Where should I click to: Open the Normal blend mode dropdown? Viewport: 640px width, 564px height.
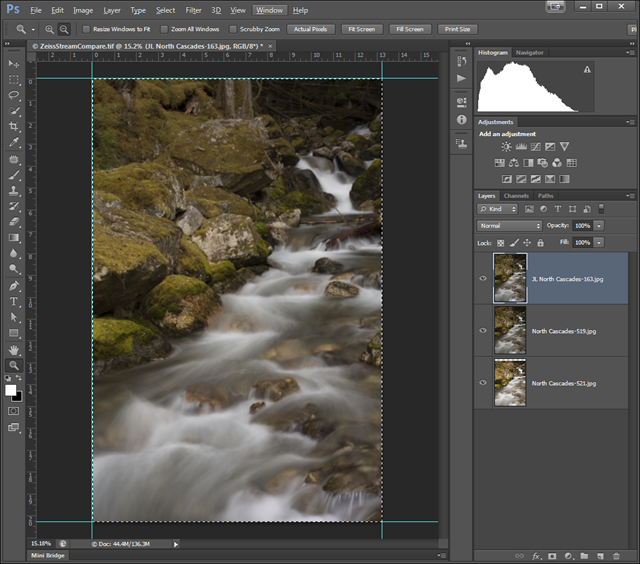[x=510, y=226]
